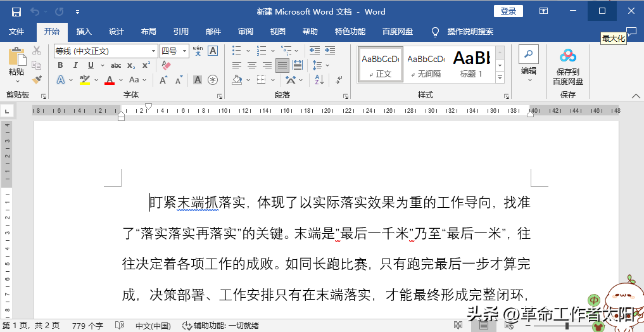
Task: Expand the line spacing dropdown
Action: click(x=327, y=65)
